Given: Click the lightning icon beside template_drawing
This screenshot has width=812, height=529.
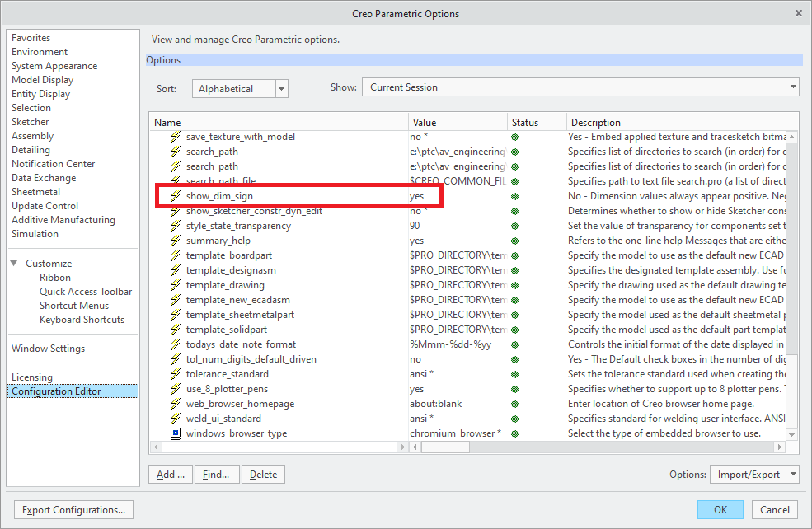Looking at the screenshot, I should tap(175, 285).
